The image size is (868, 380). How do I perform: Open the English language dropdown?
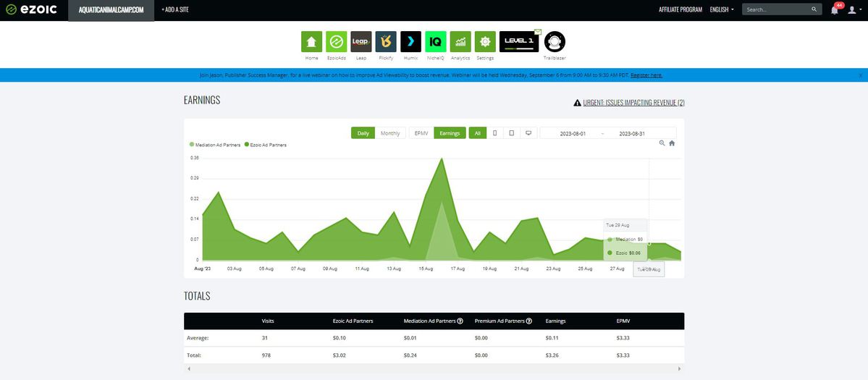(722, 9)
